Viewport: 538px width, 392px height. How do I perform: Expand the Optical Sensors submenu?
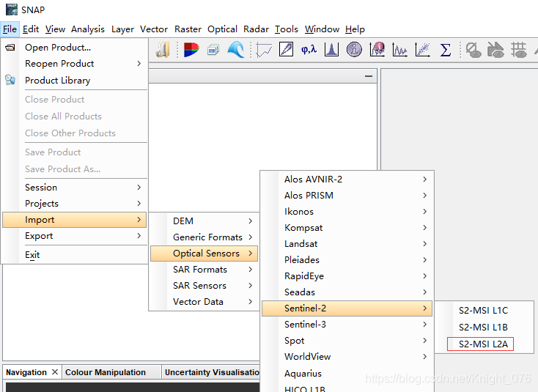click(x=204, y=253)
